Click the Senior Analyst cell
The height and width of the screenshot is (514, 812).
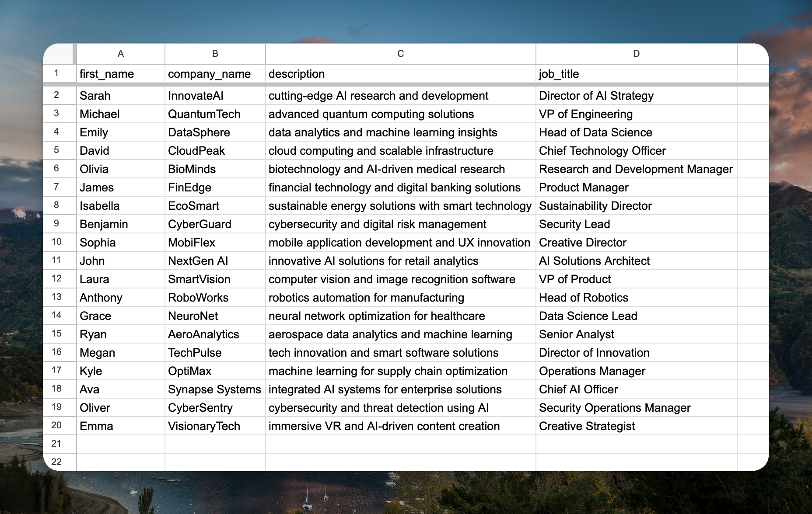(637, 334)
